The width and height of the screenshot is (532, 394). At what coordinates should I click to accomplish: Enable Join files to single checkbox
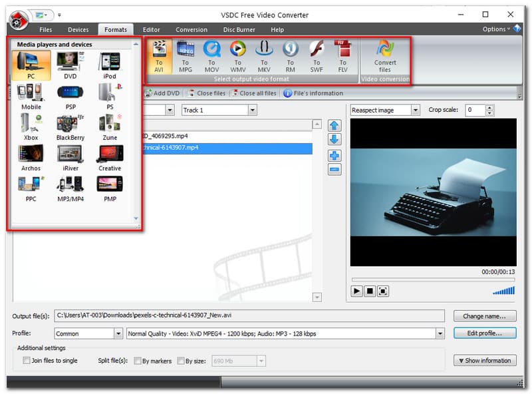pos(27,361)
